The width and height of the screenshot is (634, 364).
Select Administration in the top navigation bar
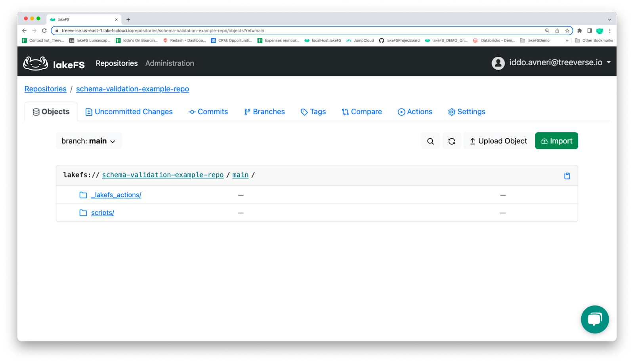(170, 63)
